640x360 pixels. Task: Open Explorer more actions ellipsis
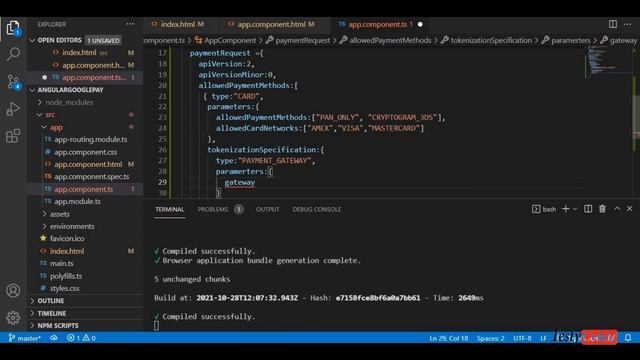pos(130,24)
